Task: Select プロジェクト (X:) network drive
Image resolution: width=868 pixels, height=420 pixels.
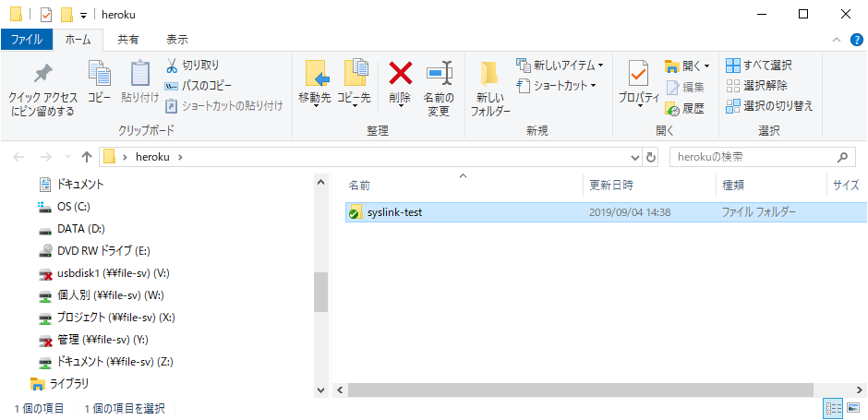Action: (107, 318)
